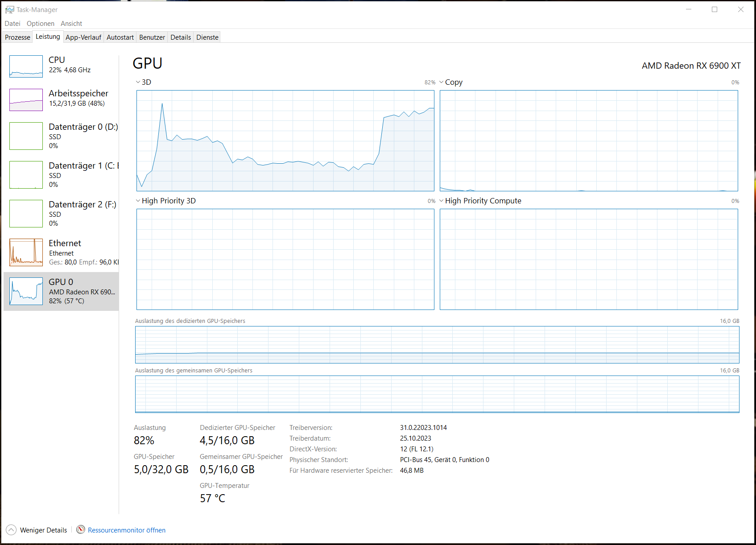Viewport: 756px width, 545px height.
Task: Click the Ressourcenmonitor gauge icon
Action: (81, 529)
